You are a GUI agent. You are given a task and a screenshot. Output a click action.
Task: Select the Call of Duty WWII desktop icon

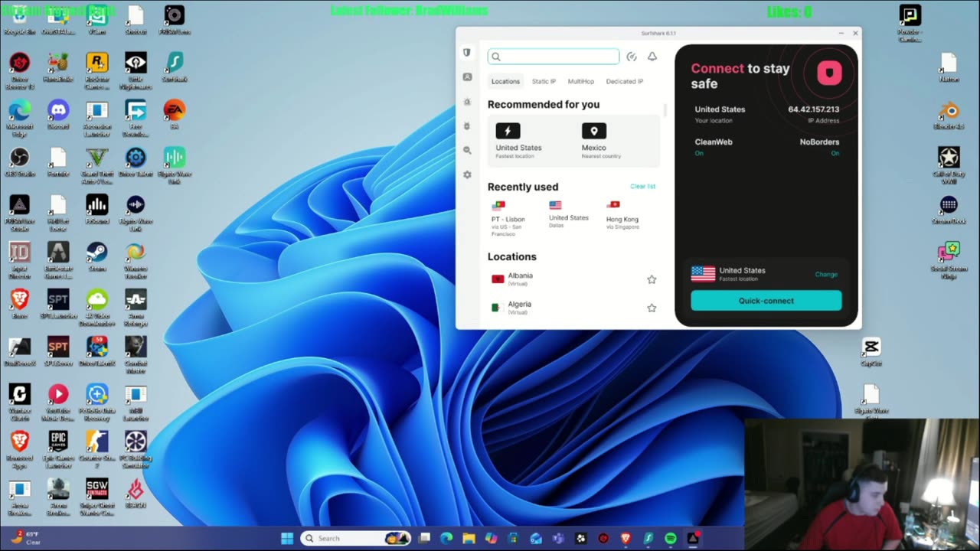tap(949, 165)
